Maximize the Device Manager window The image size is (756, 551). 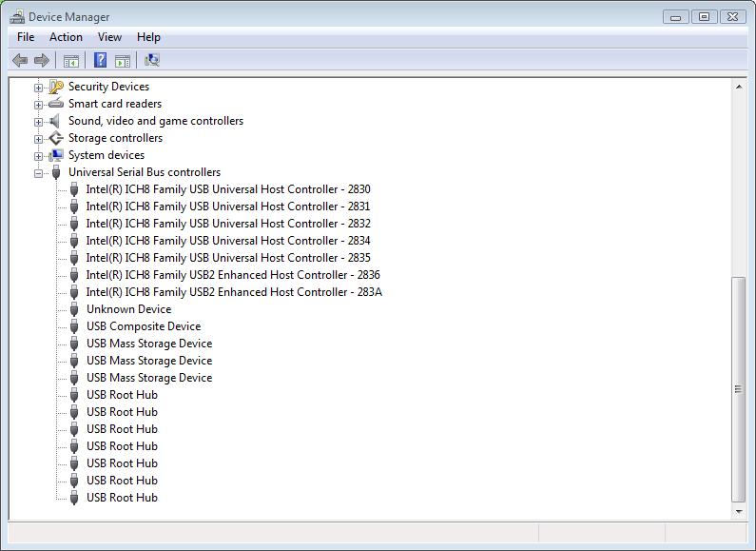click(704, 17)
